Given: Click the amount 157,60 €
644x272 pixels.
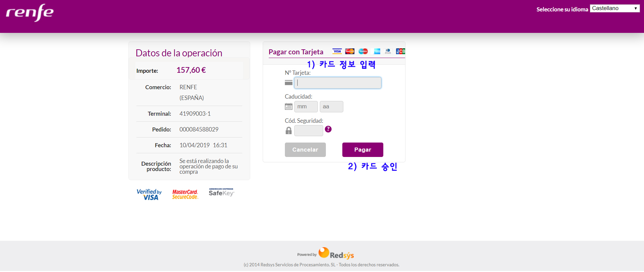Looking at the screenshot, I should pos(191,70).
